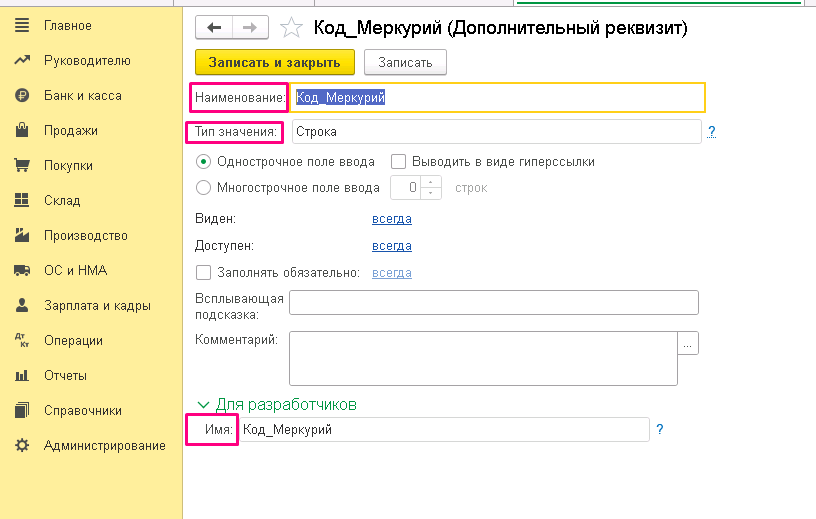Viewport: 816px width, 519px height.
Task: Navigate forward with the right arrow
Action: pos(250,28)
